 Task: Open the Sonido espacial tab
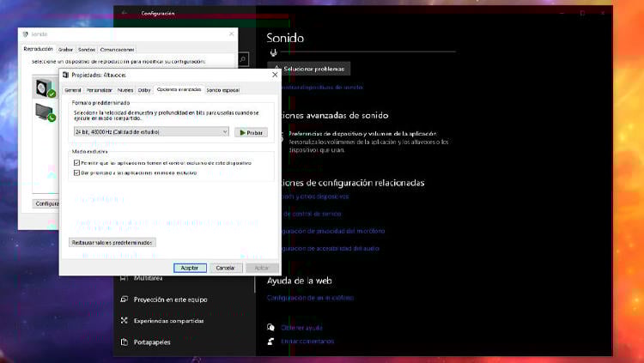(x=222, y=90)
